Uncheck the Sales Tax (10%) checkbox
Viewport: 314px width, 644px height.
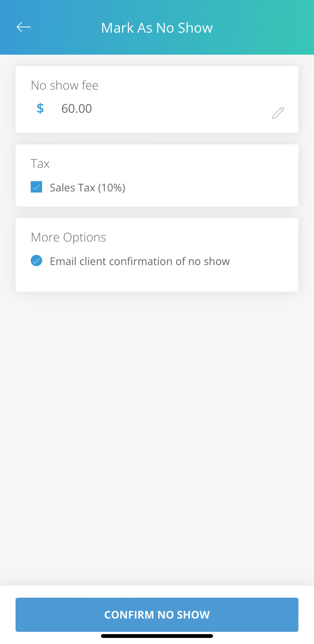point(36,187)
